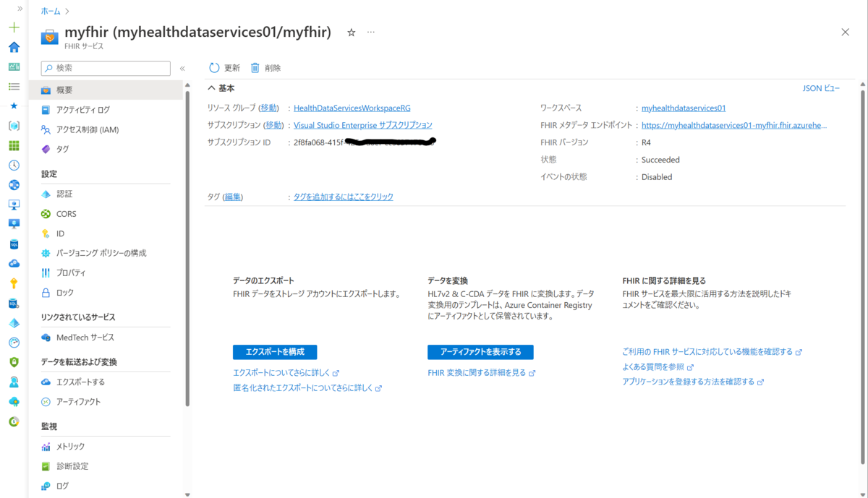This screenshot has width=868, height=498.
Task: Collapse the resource menu with double chevron
Action: 182,69
